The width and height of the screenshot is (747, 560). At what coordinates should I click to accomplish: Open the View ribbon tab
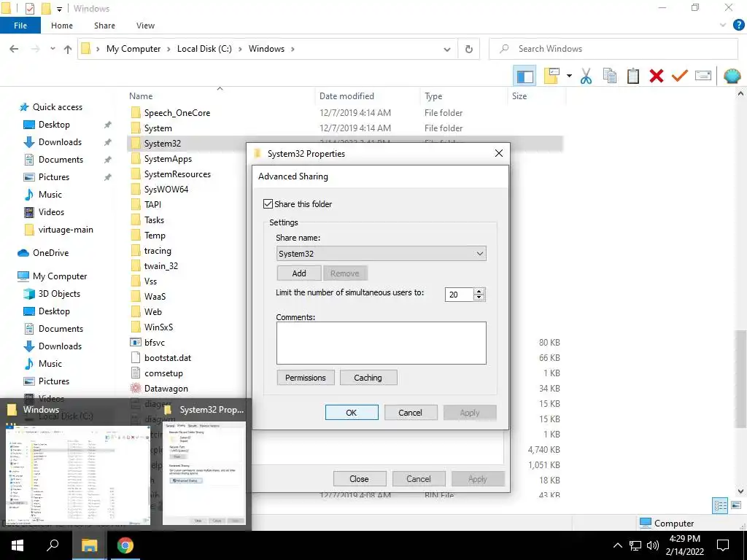pyautogui.click(x=145, y=26)
